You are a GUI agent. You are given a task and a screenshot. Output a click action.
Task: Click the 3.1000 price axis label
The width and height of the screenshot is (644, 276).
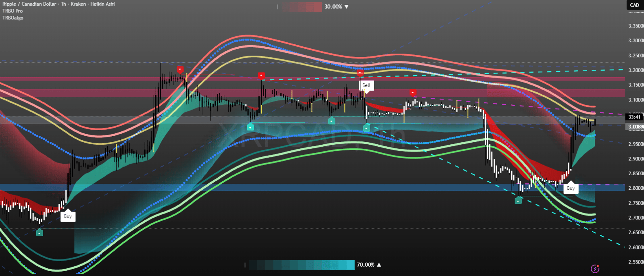pos(636,100)
